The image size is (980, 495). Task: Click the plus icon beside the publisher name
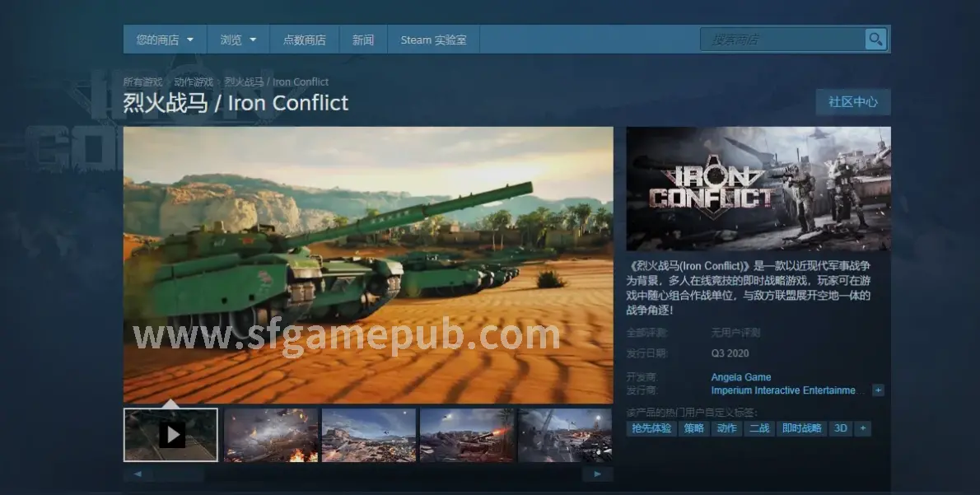(878, 390)
